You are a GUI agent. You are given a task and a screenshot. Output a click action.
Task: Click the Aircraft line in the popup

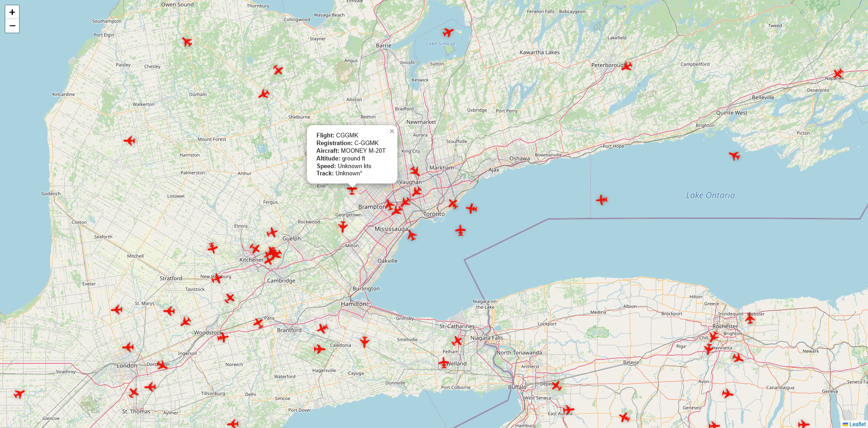351,151
